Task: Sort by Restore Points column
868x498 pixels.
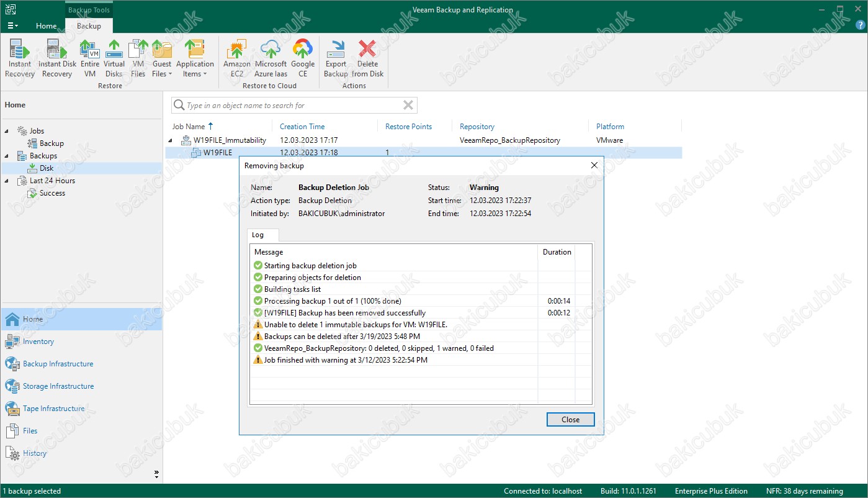Action: (x=408, y=127)
